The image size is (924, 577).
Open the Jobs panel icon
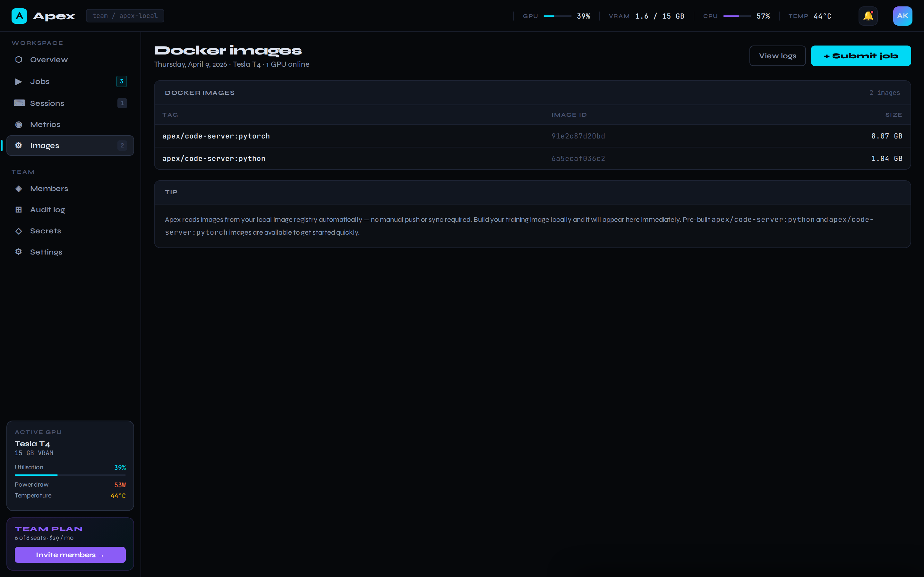[18, 81]
